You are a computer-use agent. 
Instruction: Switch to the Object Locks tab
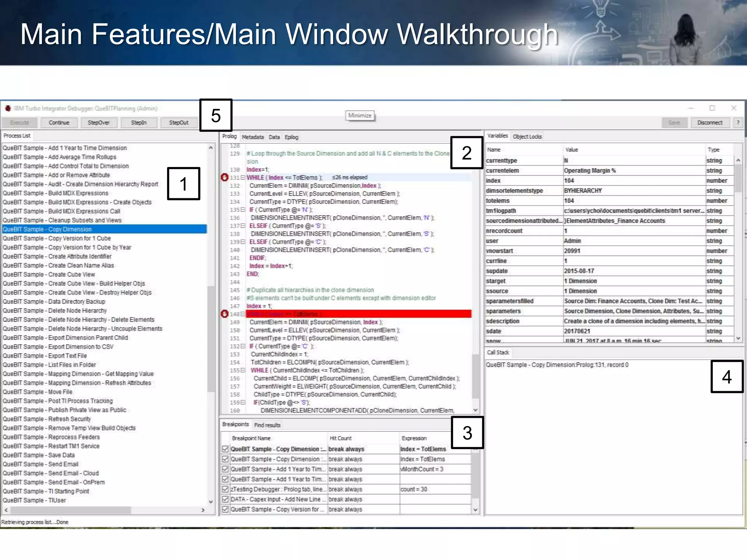click(527, 136)
